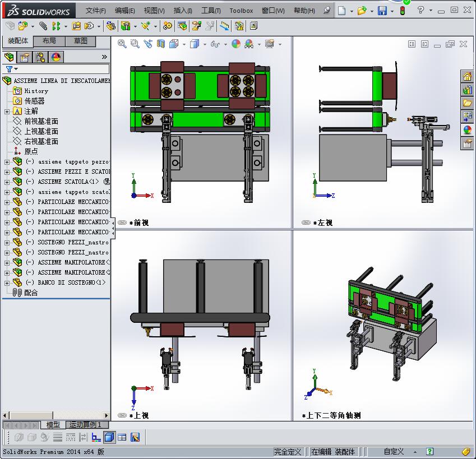The image size is (476, 459).
Task: Click the yellow tag status icon
Action: pos(466,451)
